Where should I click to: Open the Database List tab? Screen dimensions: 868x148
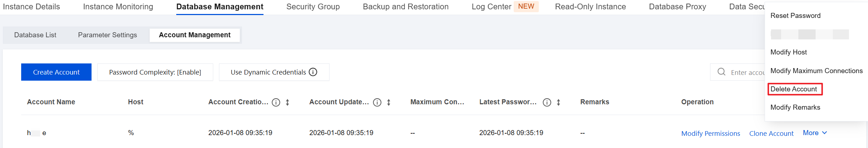pyautogui.click(x=35, y=35)
